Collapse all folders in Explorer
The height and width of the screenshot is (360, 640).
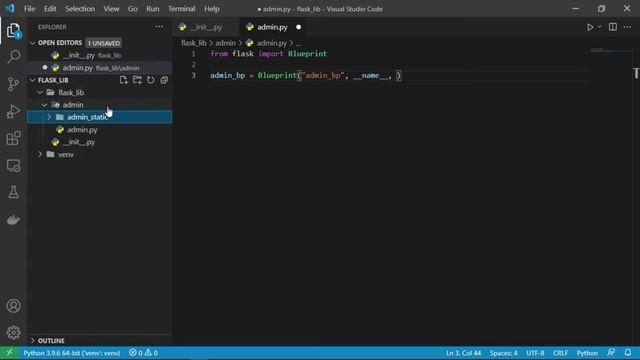click(164, 80)
